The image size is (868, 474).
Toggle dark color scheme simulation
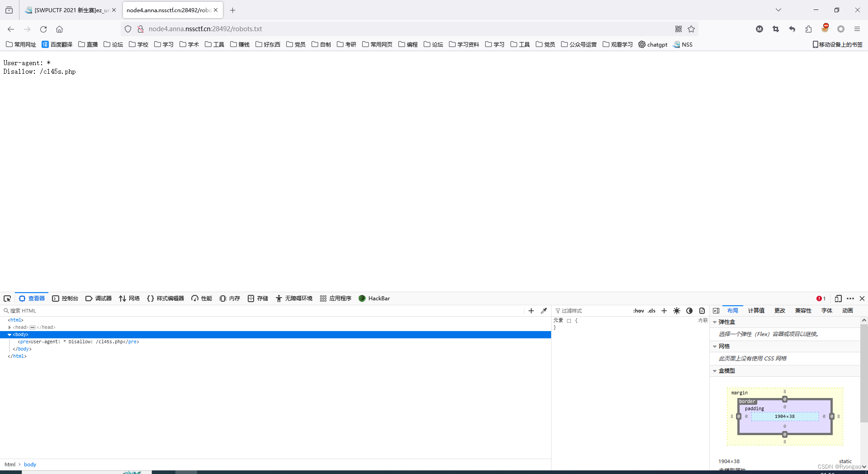[689, 311]
